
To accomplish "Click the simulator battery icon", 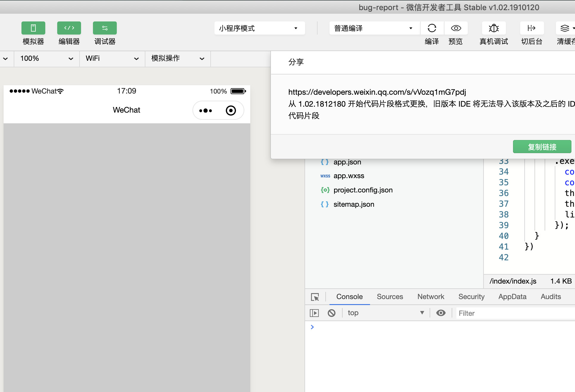I will coord(238,91).
